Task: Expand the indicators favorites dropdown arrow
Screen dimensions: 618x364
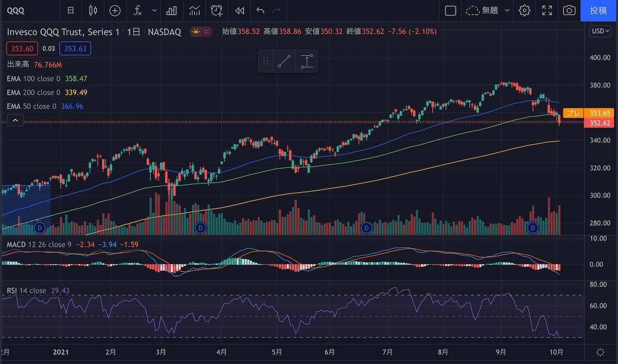Action: [154, 10]
